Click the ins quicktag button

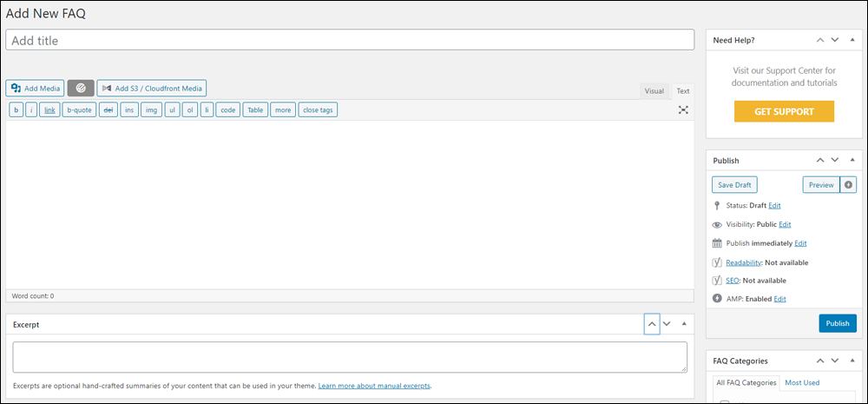(129, 110)
